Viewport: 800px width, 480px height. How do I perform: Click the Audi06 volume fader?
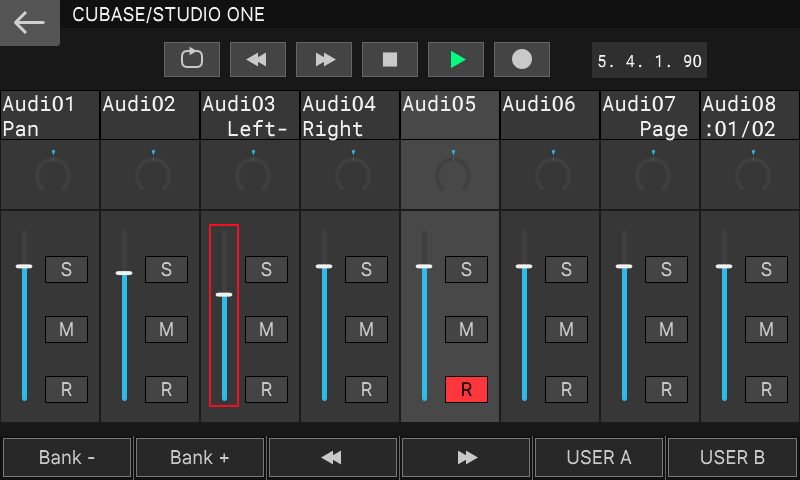pos(524,315)
